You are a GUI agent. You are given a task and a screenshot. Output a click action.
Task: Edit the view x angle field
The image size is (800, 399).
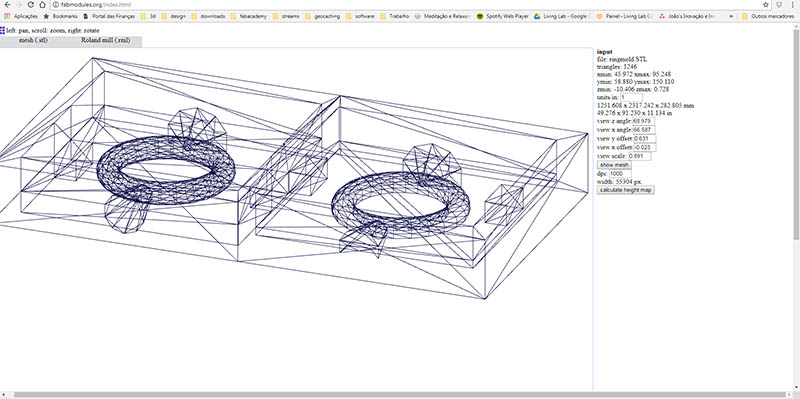tap(644, 130)
